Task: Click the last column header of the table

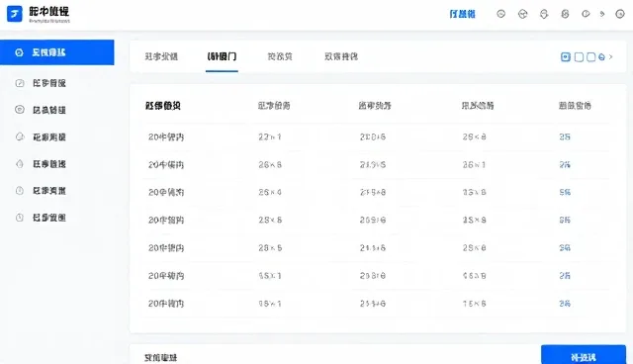Action: point(575,106)
